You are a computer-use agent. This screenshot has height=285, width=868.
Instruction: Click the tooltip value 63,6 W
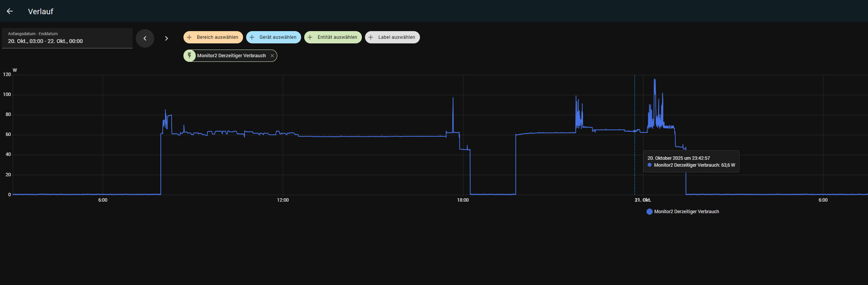(x=728, y=165)
